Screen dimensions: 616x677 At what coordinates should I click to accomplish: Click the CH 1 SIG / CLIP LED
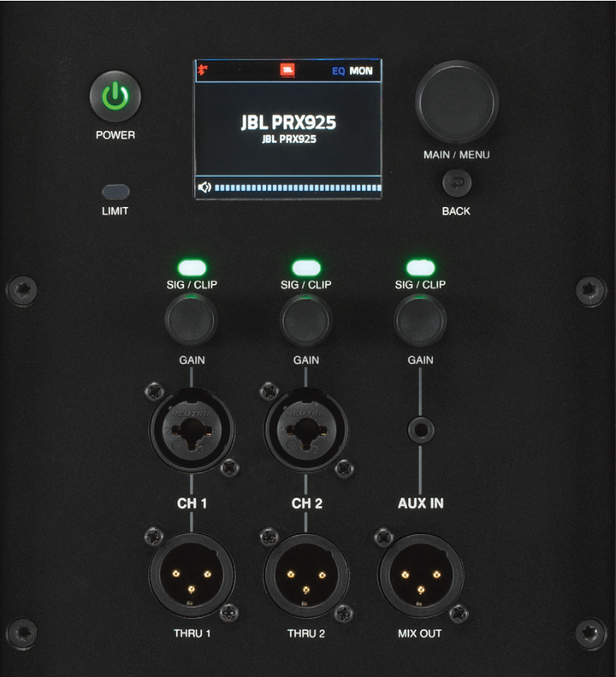pos(192,268)
